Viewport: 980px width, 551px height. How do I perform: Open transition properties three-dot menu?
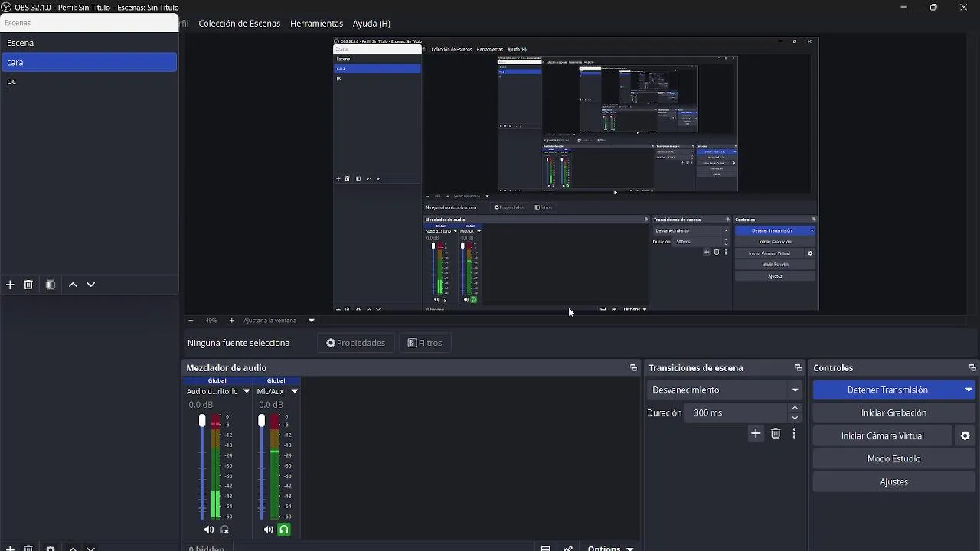coord(794,434)
